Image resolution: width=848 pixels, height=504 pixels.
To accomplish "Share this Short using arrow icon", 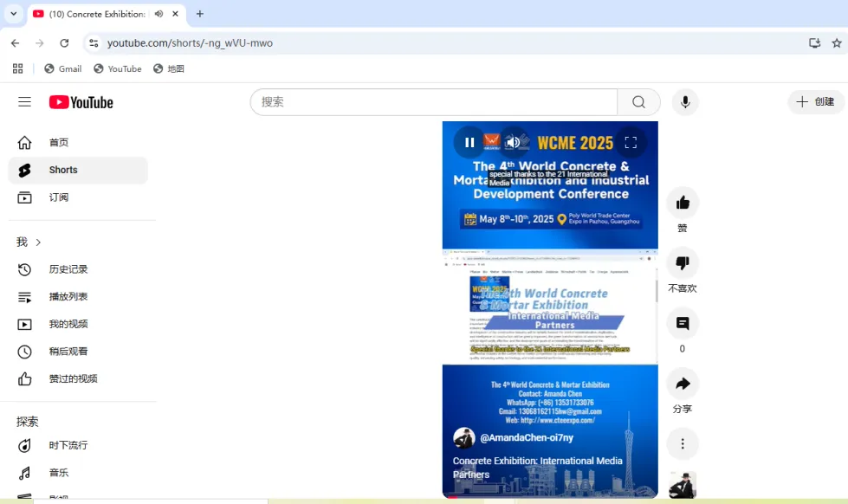I will [683, 384].
